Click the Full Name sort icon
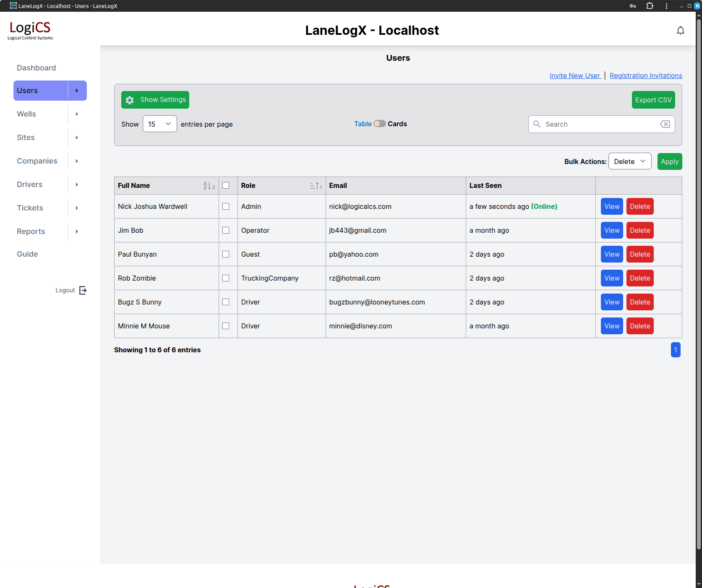The width and height of the screenshot is (702, 588). (x=209, y=186)
